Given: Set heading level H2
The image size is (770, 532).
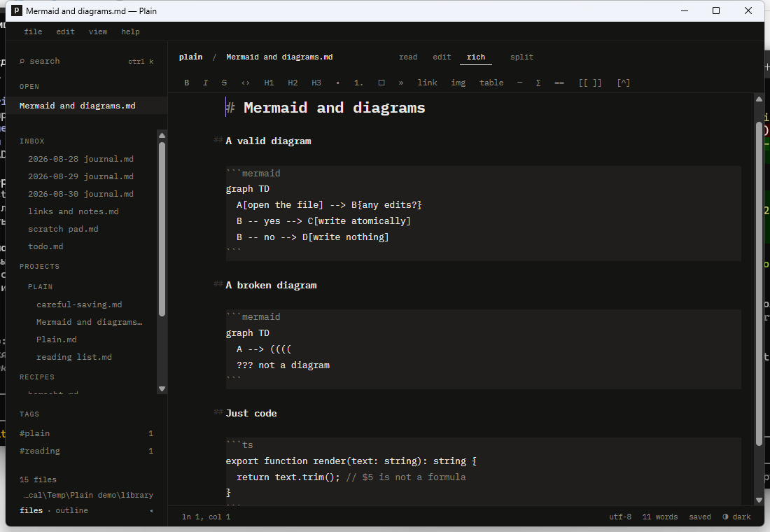Looking at the screenshot, I should 293,83.
